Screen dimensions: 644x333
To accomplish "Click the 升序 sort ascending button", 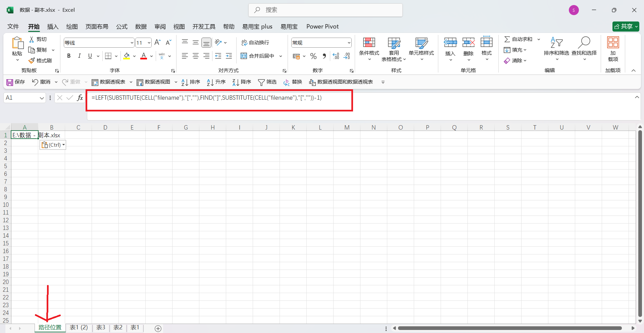I will coord(216,82).
